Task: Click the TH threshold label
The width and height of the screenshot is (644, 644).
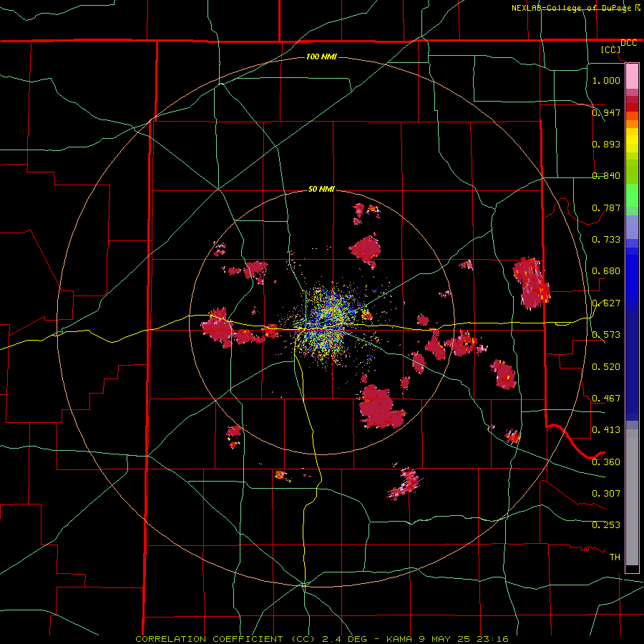Action: coord(615,557)
